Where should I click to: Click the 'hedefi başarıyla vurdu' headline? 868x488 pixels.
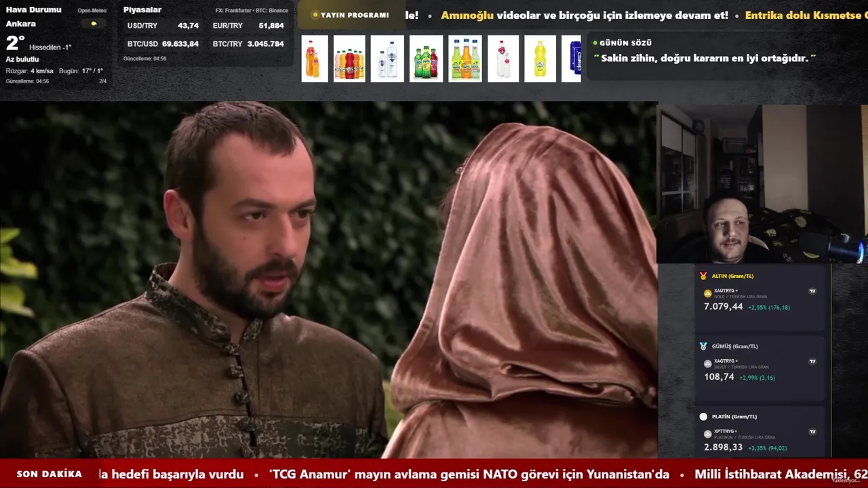point(171,474)
